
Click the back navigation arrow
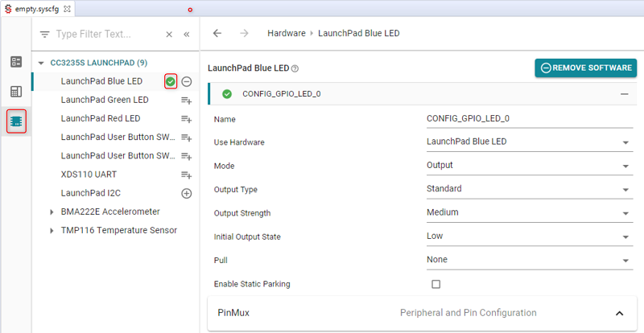[217, 34]
